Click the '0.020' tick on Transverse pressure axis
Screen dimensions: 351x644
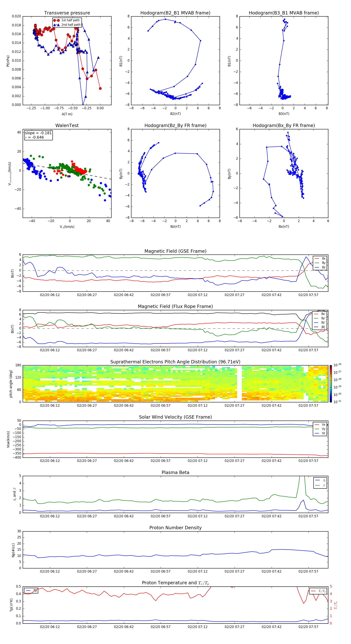click(17, 16)
